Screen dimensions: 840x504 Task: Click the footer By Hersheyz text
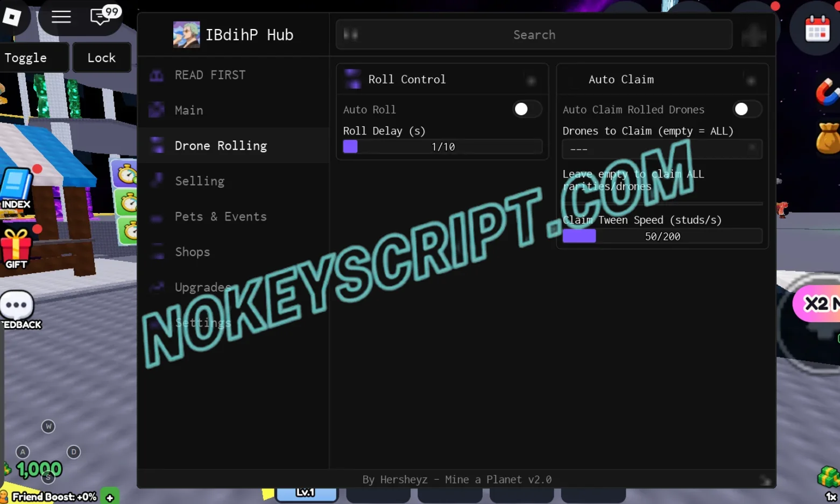coord(457,479)
